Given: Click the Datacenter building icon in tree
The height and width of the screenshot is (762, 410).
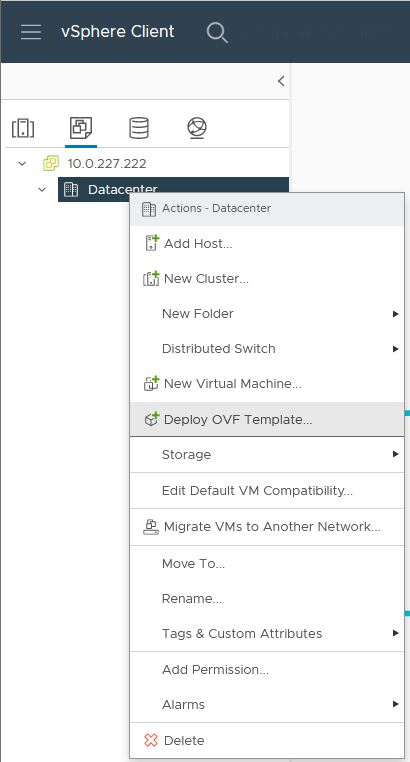Looking at the screenshot, I should pyautogui.click(x=71, y=190).
